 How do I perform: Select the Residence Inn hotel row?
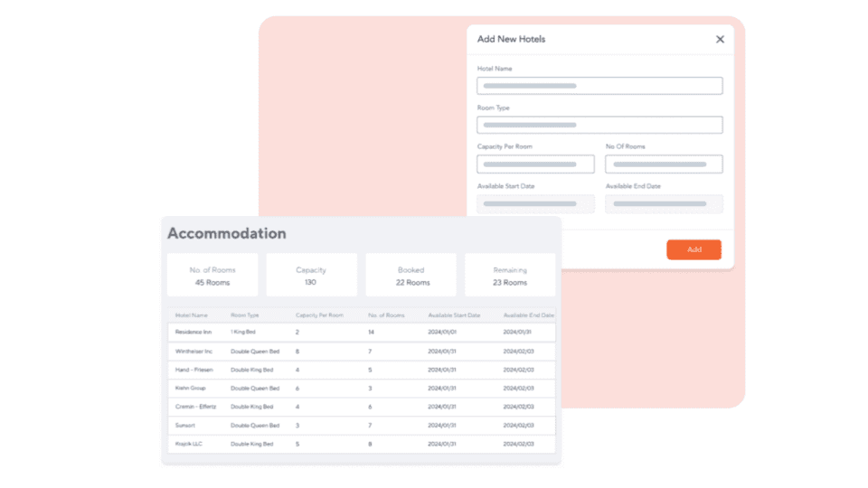[x=362, y=332]
